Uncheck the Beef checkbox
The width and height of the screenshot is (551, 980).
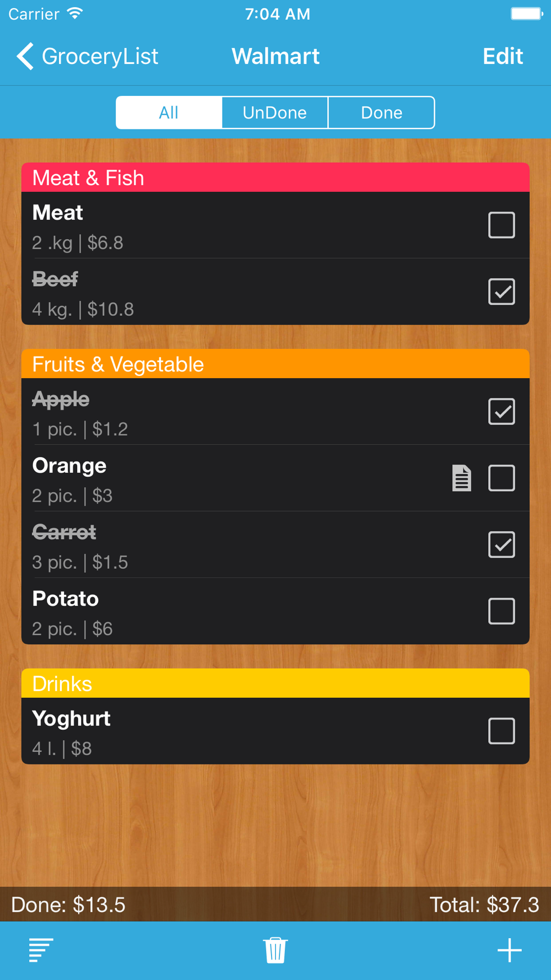(501, 292)
